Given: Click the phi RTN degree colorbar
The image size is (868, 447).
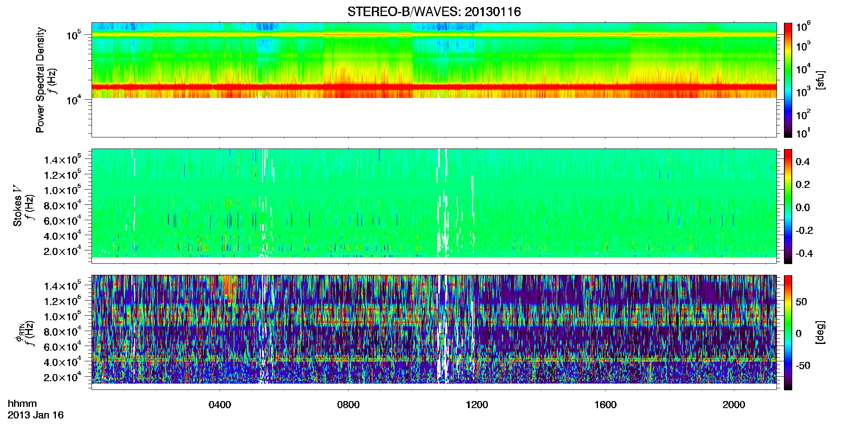Looking at the screenshot, I should point(788,332).
